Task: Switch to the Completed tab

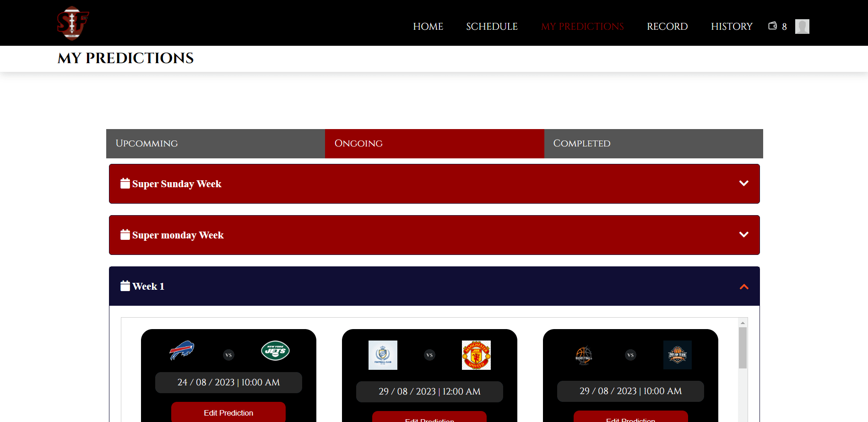Action: point(653,144)
